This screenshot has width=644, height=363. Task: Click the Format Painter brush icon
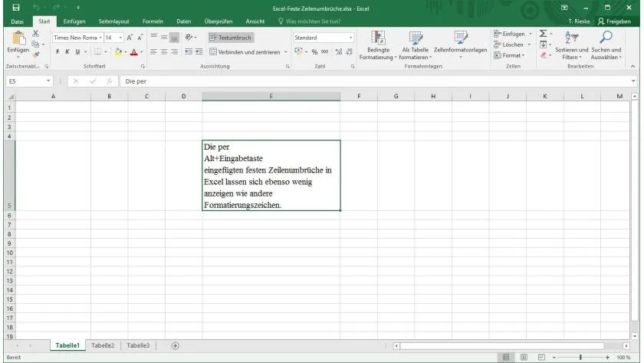point(36,54)
